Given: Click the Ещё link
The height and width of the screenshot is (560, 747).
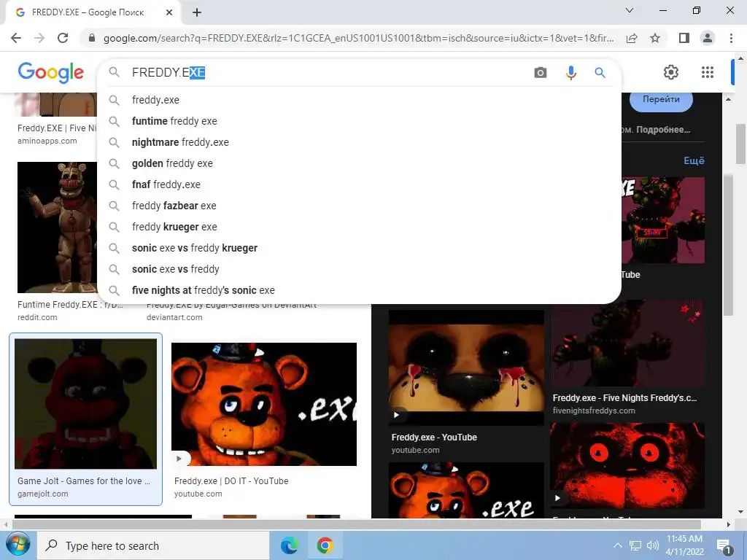Looking at the screenshot, I should (x=694, y=160).
